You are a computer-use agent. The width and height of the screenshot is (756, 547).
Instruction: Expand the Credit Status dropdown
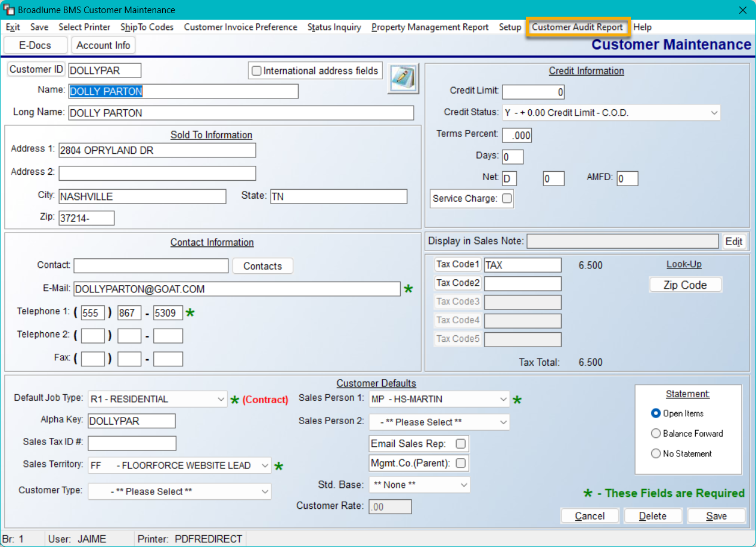pyautogui.click(x=714, y=113)
